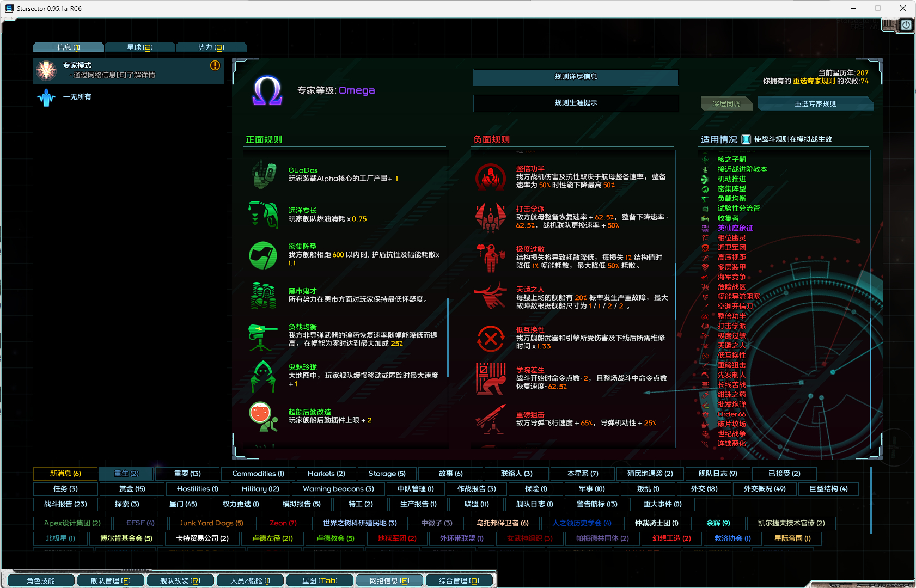Expand the 规则生涯提示 section
The height and width of the screenshot is (588, 916).
576,103
